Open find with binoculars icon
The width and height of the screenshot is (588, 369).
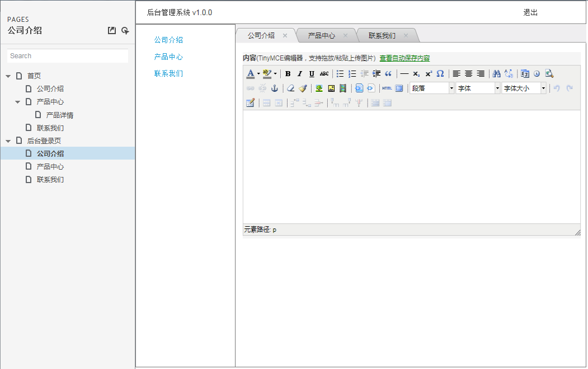[496, 73]
